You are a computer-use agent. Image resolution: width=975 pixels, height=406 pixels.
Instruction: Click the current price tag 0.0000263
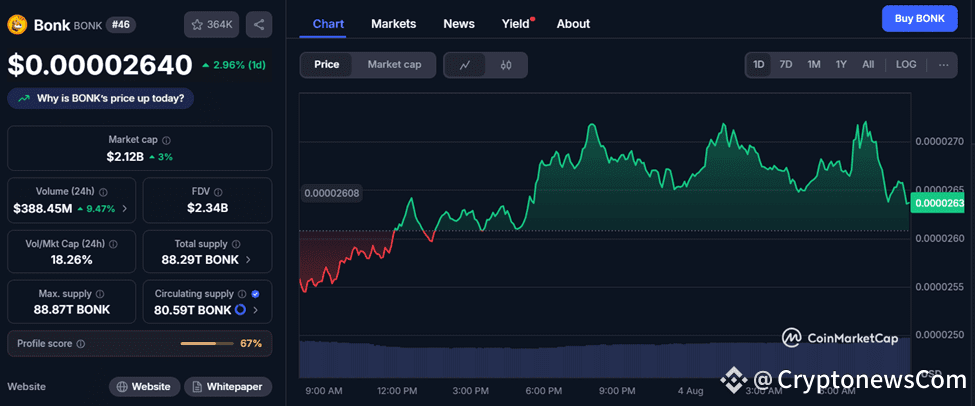(938, 203)
